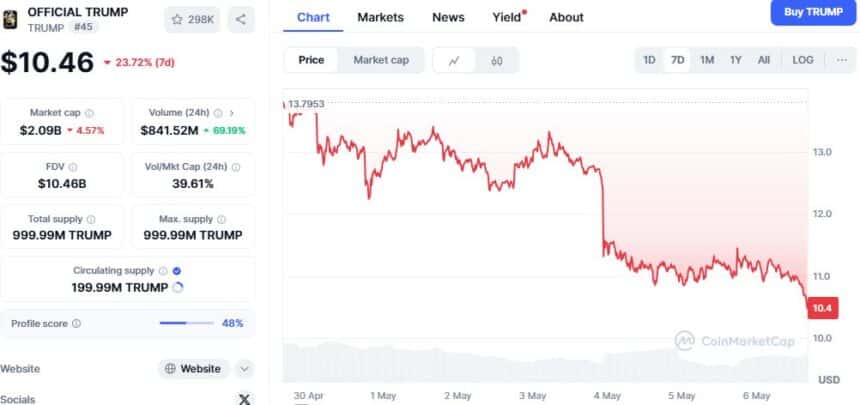Click the share icon next to watchlist
Screen dimensions: 860x405
241,20
